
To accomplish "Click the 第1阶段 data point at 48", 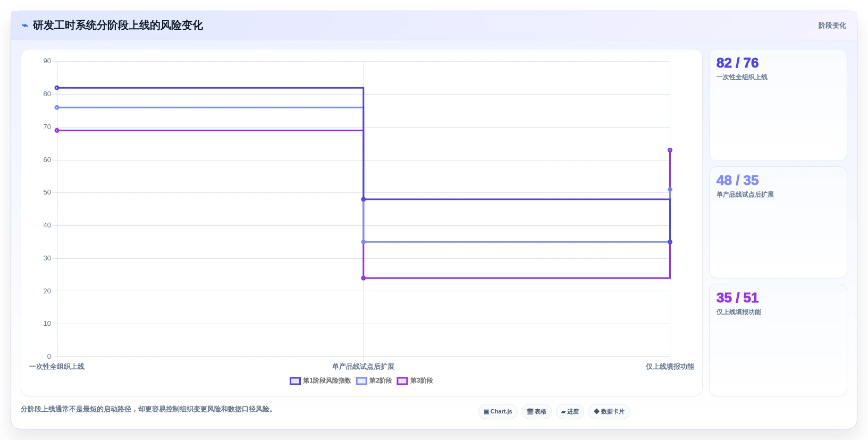I will (364, 199).
